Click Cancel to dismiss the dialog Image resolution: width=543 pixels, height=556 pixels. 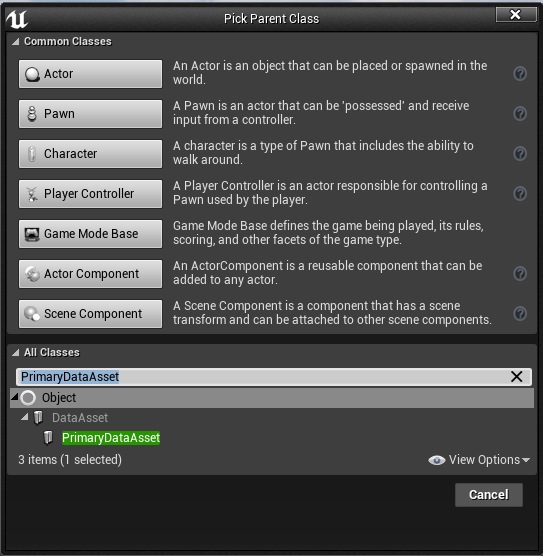click(x=489, y=495)
